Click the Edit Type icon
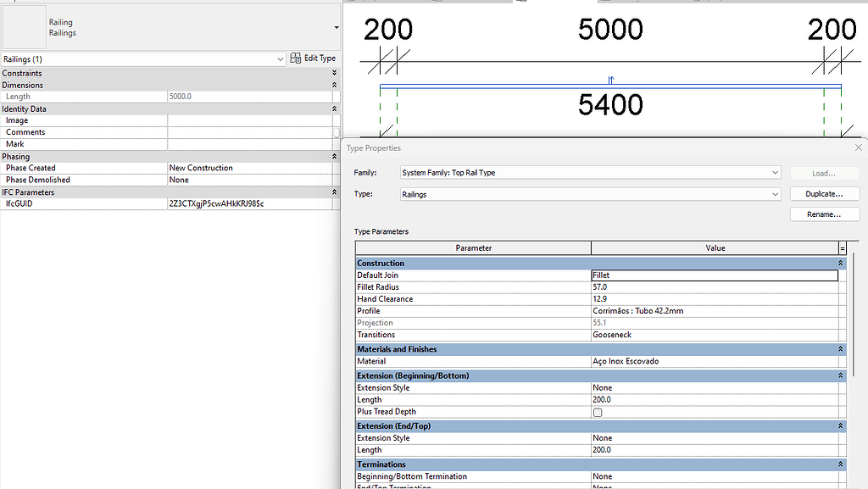868x489 pixels. (293, 58)
